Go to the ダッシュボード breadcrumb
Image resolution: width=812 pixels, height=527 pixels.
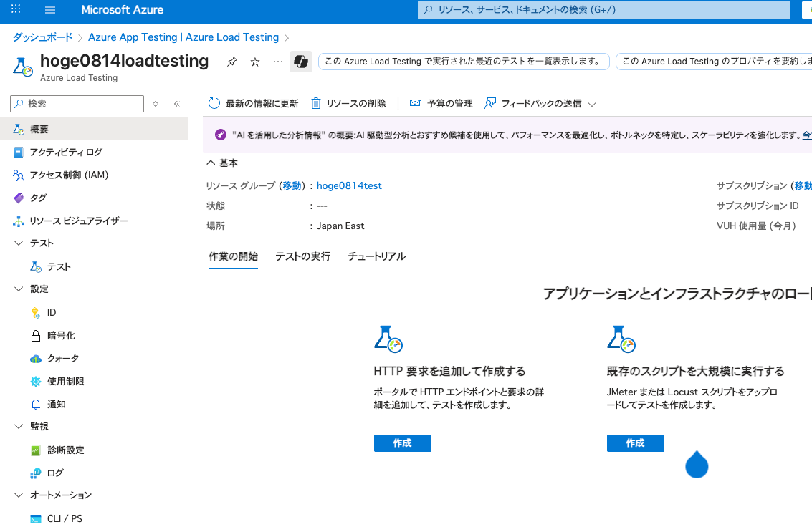coord(42,37)
